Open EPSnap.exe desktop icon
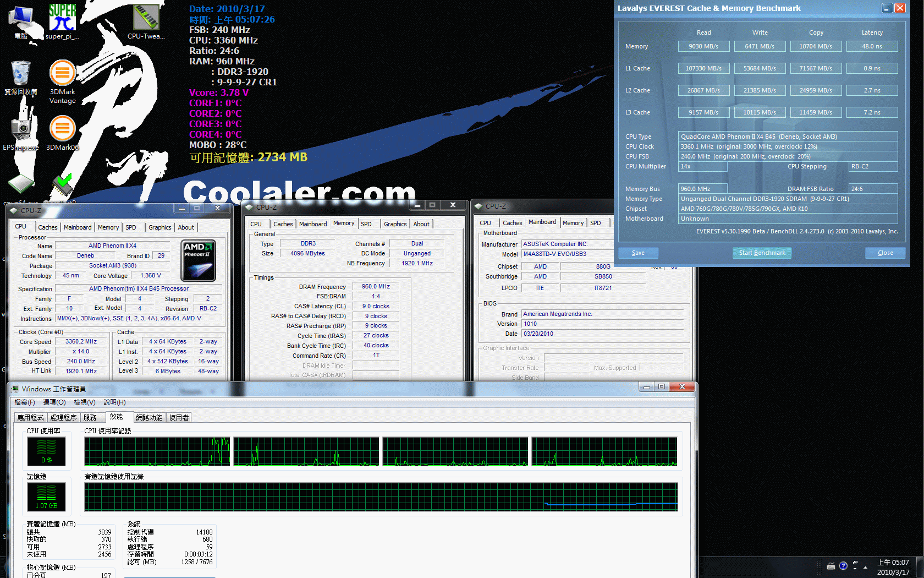924x578 pixels. point(21,134)
